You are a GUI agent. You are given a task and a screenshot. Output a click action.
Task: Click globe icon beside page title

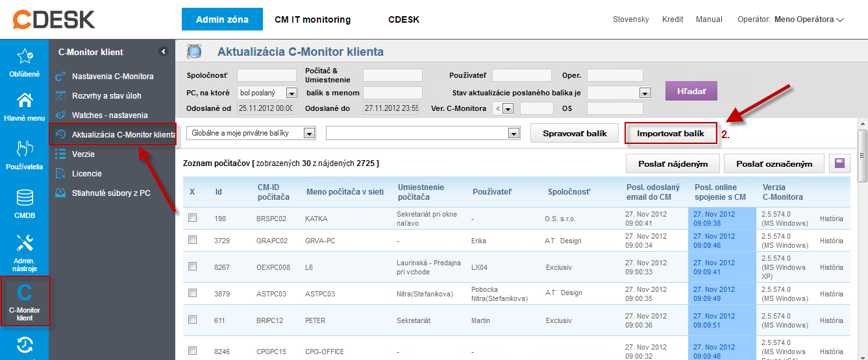click(x=195, y=52)
